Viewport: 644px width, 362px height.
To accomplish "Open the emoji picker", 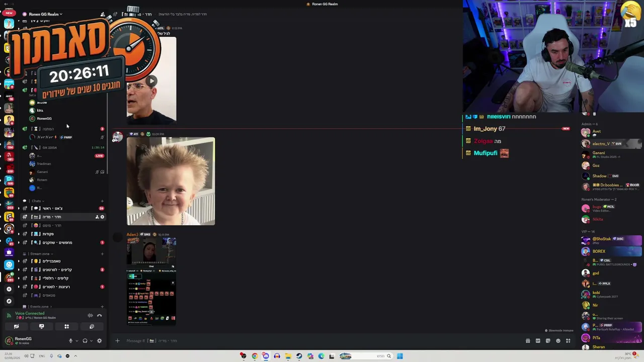I will tap(558, 341).
